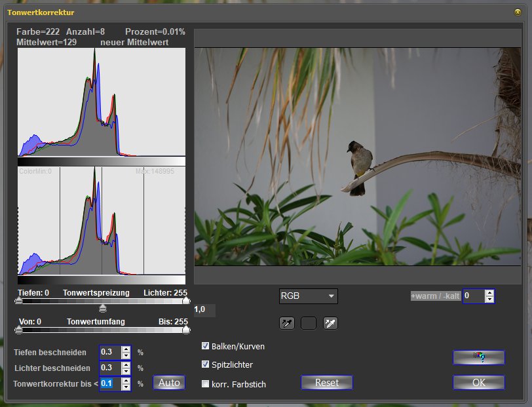
Task: Click the Tonwertkorrektur bis input field
Action: [x=109, y=383]
